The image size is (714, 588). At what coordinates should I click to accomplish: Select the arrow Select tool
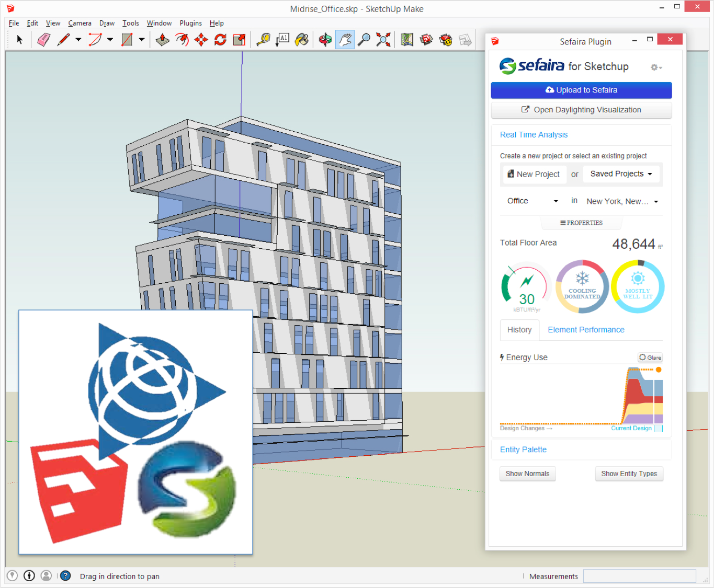click(x=20, y=40)
